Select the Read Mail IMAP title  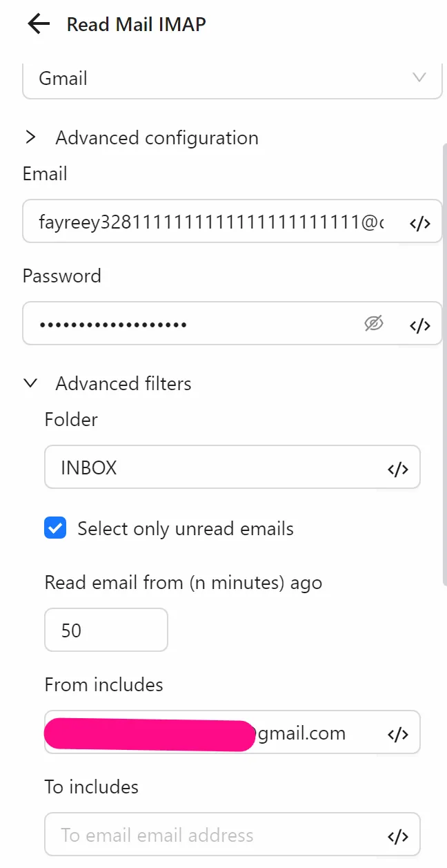(136, 24)
